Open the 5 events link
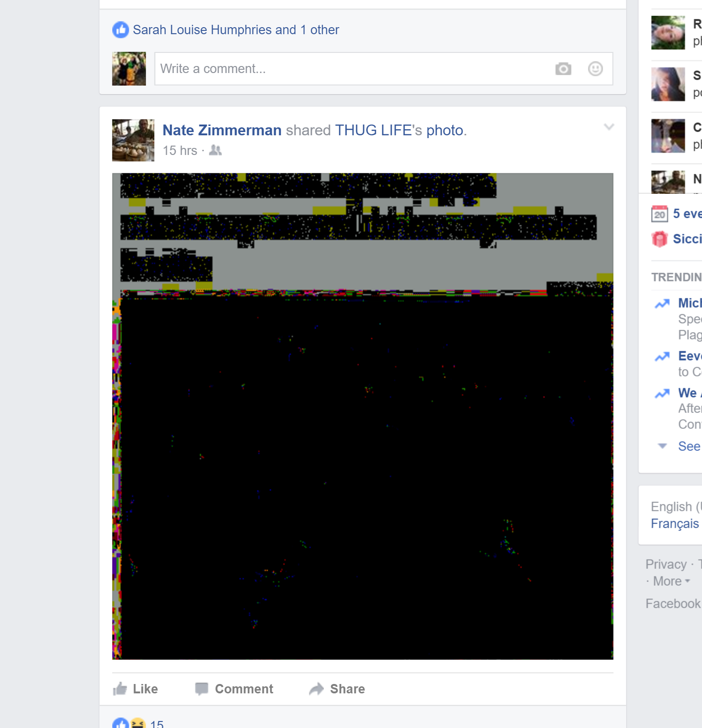Screen dimensions: 702x728 point(687,213)
